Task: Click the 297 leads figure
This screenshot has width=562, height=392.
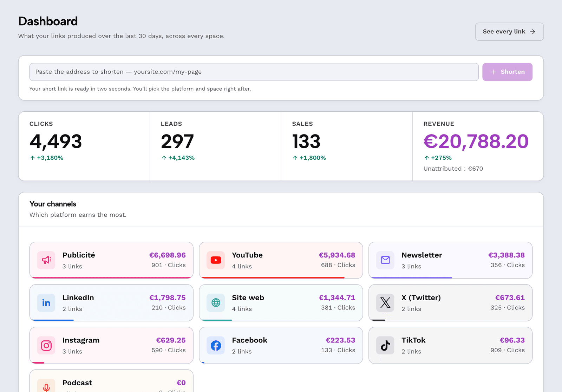Action: tap(177, 142)
